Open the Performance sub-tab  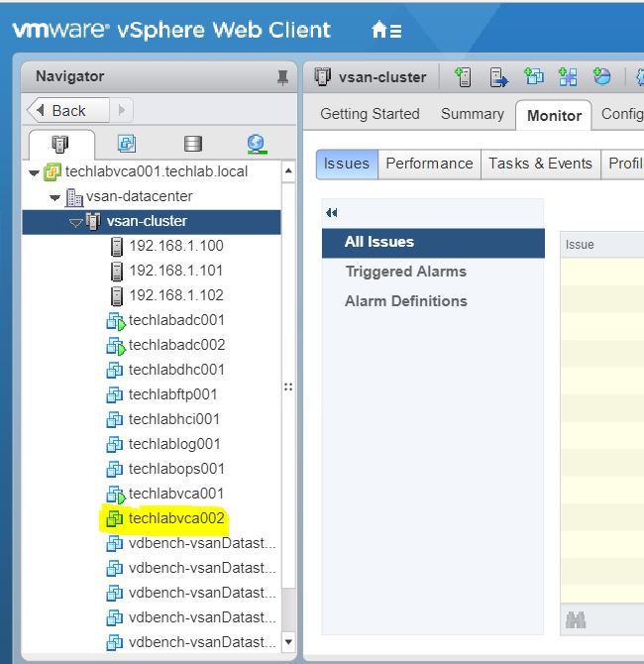point(429,164)
